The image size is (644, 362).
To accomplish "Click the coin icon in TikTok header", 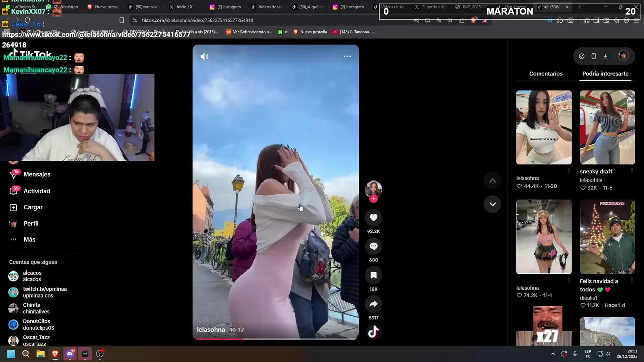I will [x=582, y=56].
